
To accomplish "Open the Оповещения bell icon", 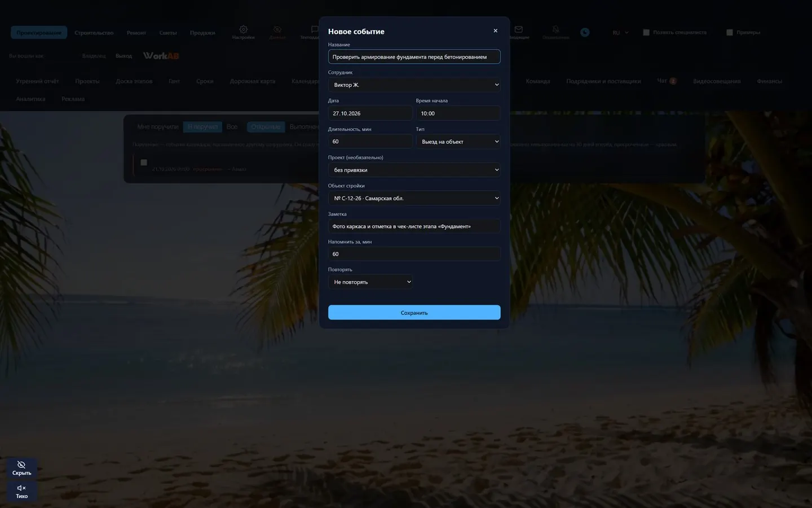I will 555,29.
